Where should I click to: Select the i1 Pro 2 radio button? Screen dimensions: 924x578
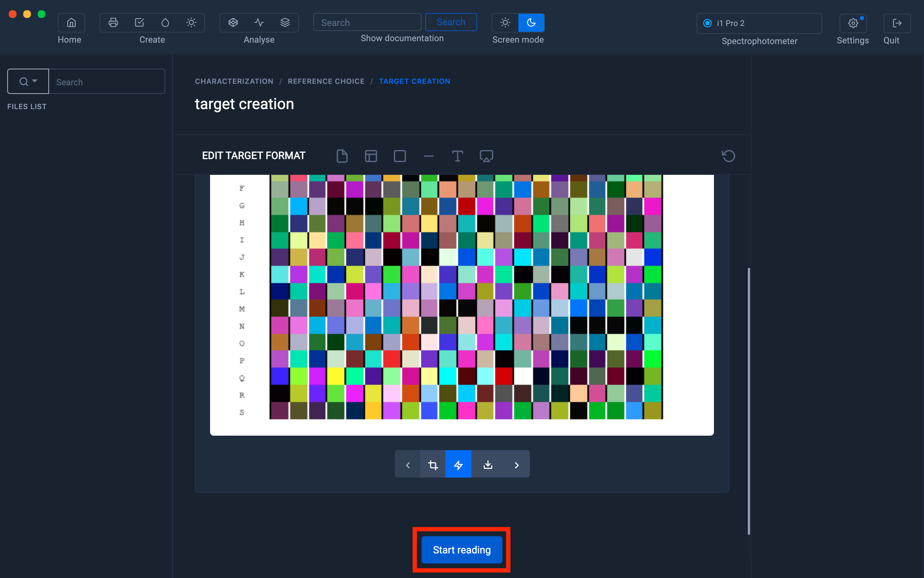click(707, 23)
